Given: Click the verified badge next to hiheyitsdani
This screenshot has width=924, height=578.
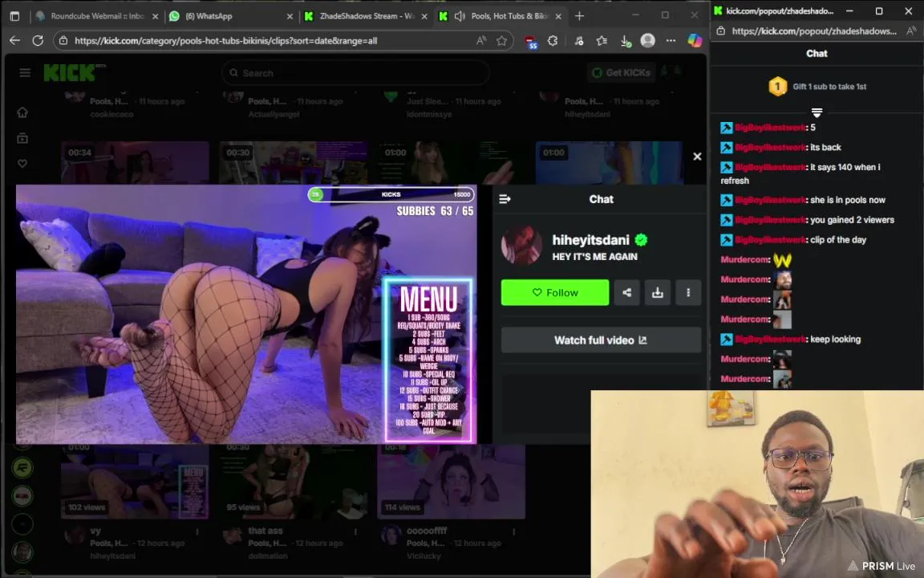Looking at the screenshot, I should point(641,240).
